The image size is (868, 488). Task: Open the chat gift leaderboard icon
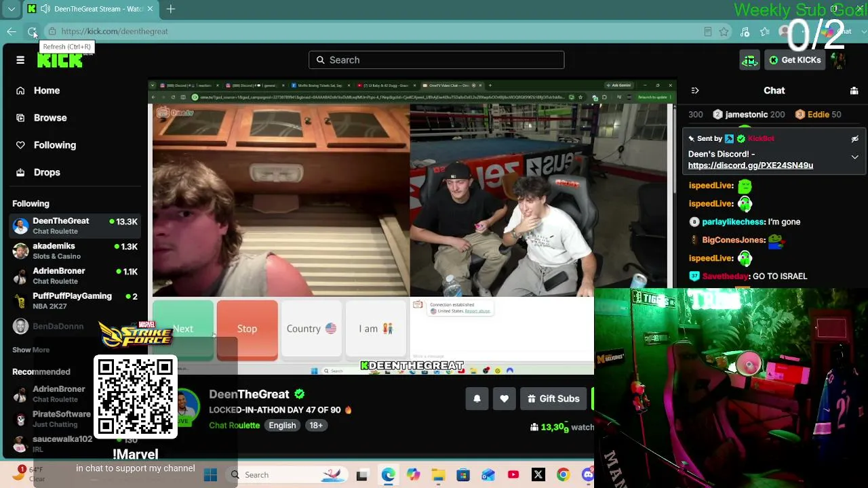[854, 91]
